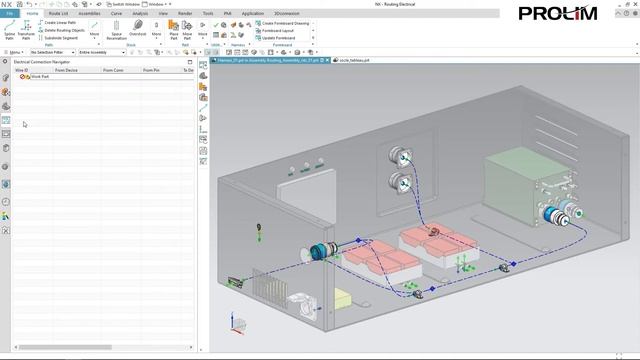Click the From Conn column header
This screenshot has width=640, height=360.
[x=121, y=70]
